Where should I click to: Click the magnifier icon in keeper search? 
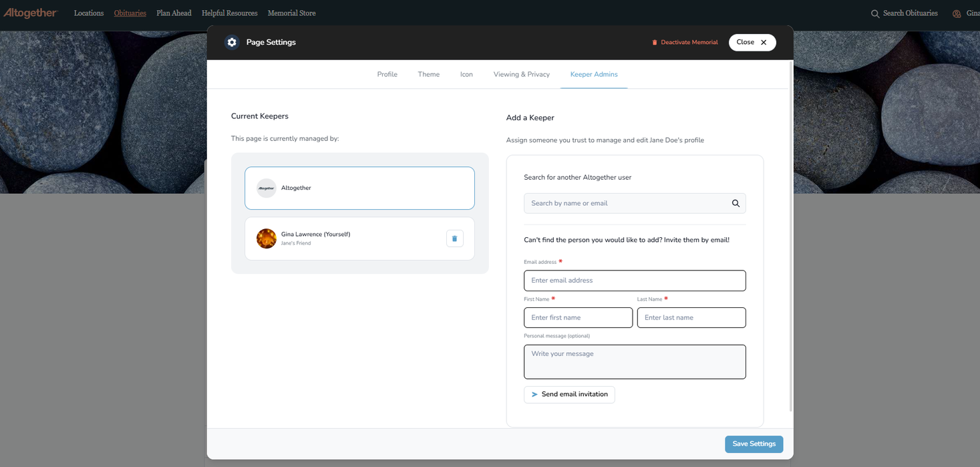point(736,204)
